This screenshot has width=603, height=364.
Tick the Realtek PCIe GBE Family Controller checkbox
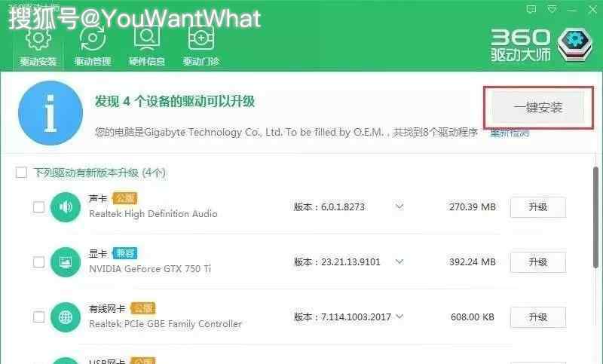coord(38,317)
